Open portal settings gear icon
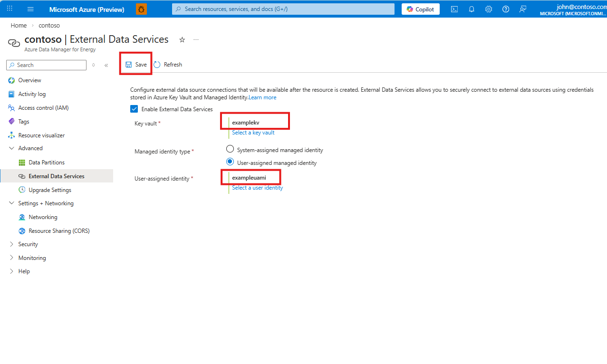The height and width of the screenshot is (364, 607). tap(489, 9)
